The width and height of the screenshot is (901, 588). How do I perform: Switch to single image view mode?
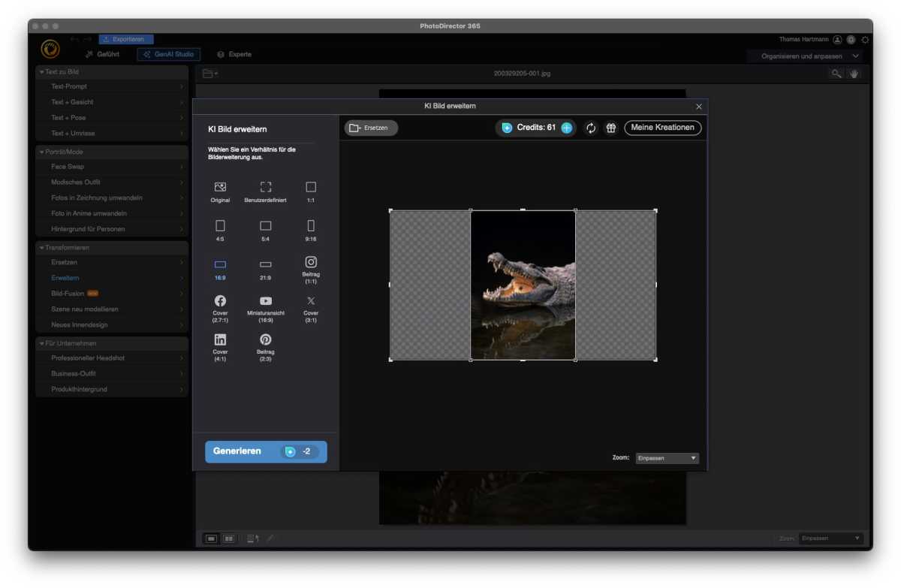click(212, 538)
